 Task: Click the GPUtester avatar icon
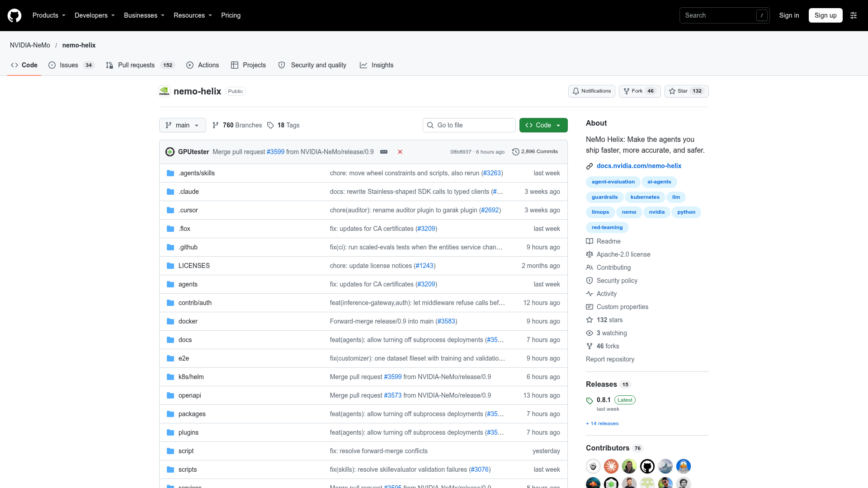(170, 152)
